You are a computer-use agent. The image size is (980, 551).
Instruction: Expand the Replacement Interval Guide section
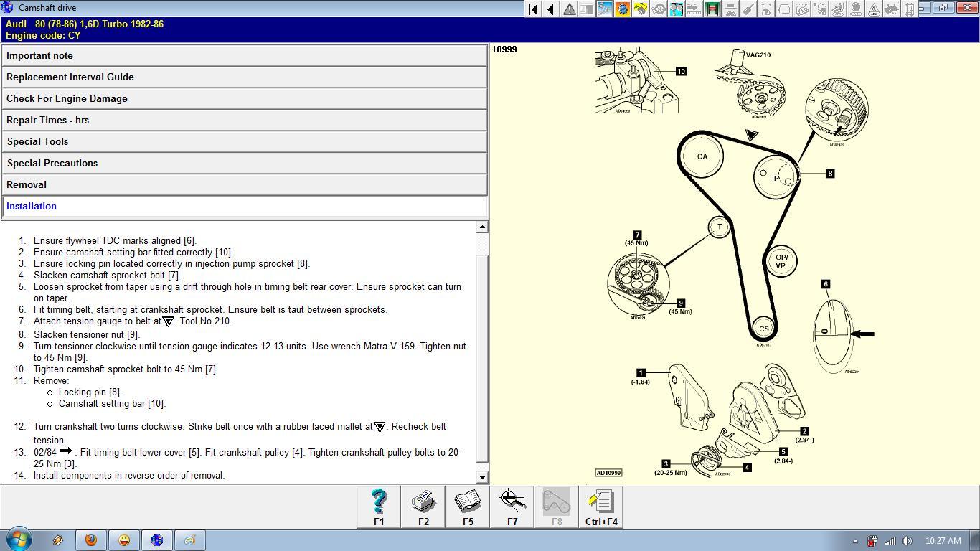point(244,77)
